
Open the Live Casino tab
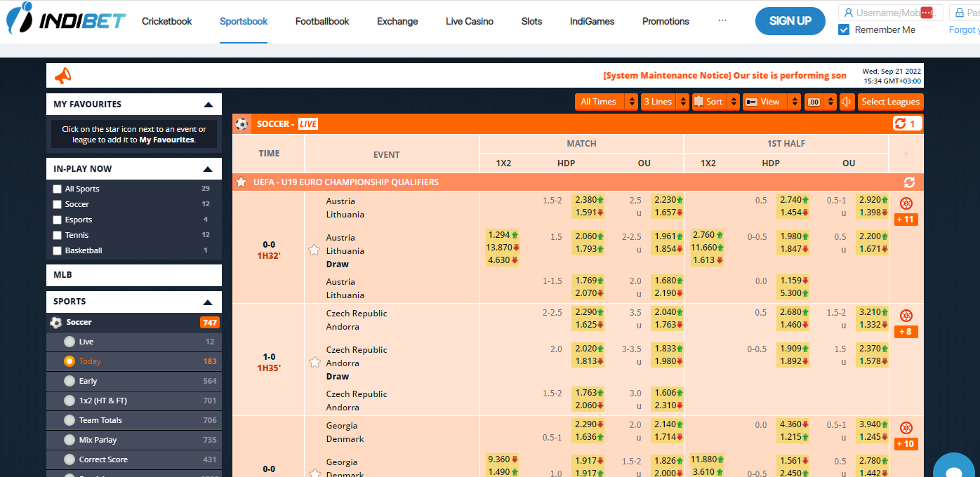[470, 21]
